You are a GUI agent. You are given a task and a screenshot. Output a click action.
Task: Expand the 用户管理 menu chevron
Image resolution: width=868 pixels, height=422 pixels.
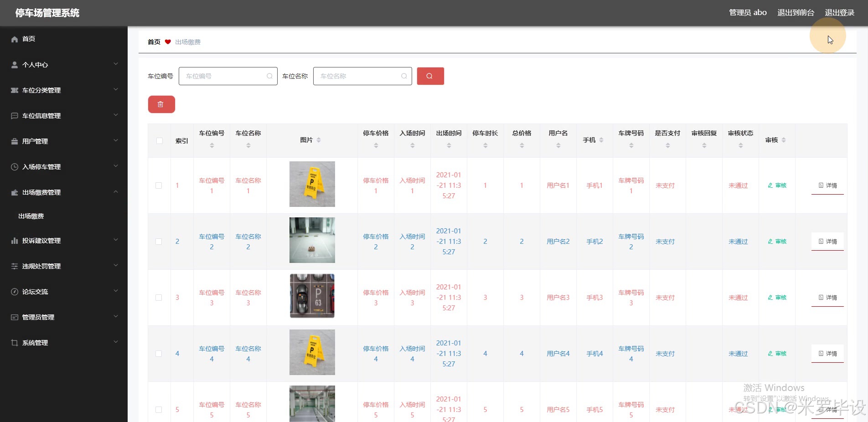click(116, 140)
